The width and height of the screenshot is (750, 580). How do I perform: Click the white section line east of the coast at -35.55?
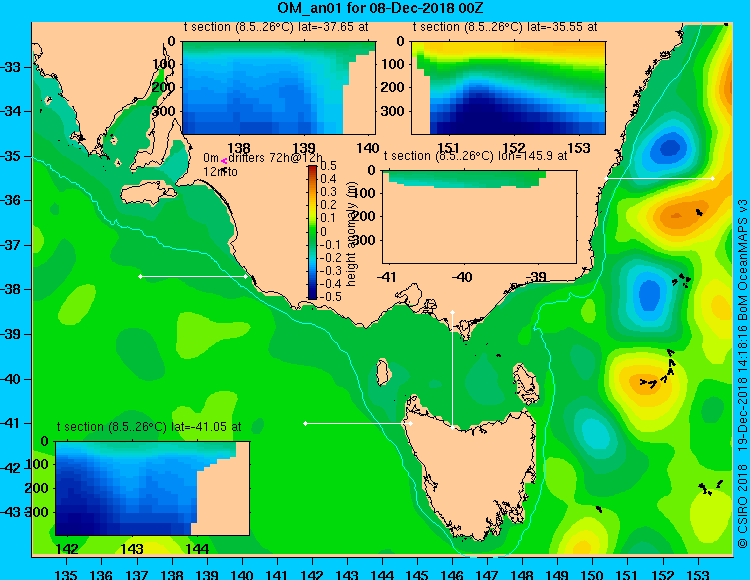click(x=659, y=178)
